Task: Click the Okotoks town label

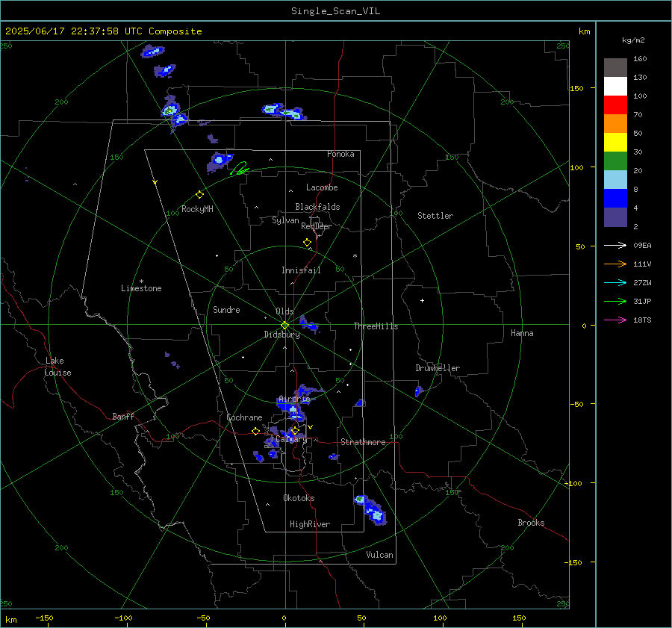Action: point(299,498)
